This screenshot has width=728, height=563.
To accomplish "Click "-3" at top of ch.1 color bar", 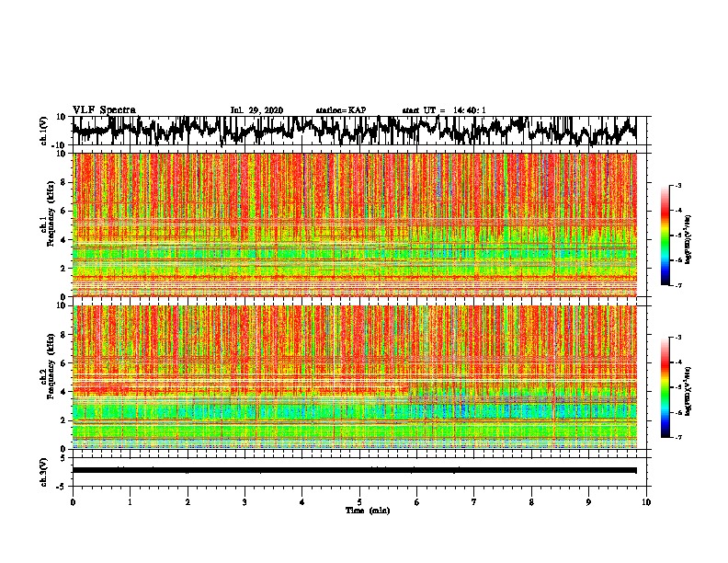I will [677, 185].
